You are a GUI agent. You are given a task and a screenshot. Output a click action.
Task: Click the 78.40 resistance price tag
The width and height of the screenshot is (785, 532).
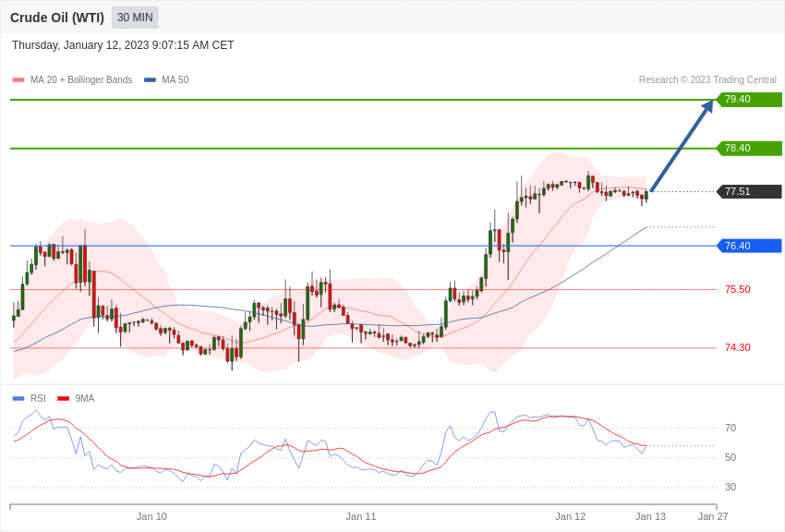pyautogui.click(x=750, y=148)
